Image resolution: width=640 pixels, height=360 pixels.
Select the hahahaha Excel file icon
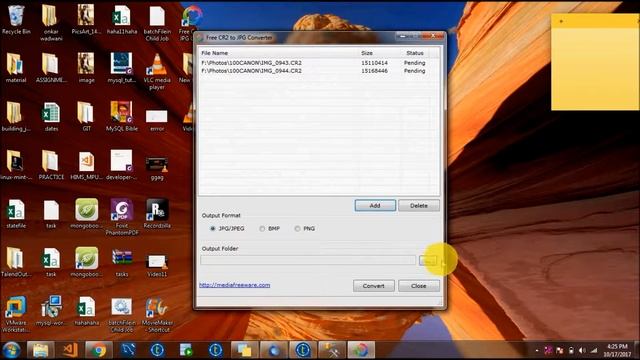click(86, 310)
